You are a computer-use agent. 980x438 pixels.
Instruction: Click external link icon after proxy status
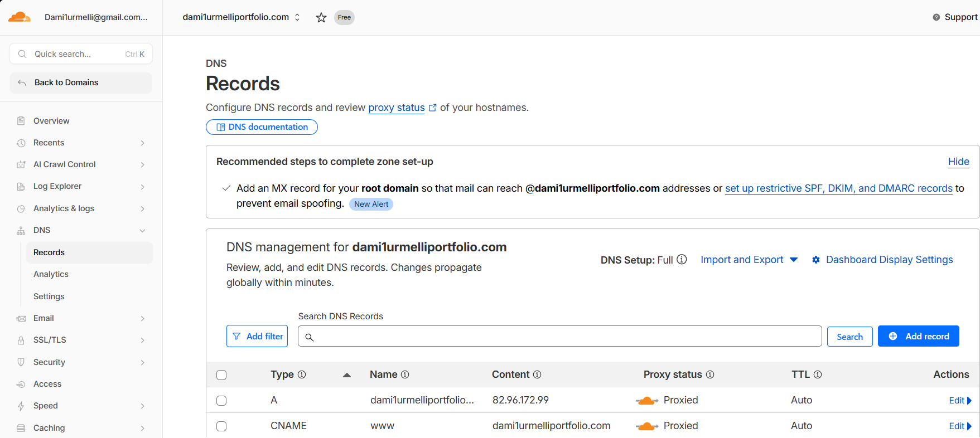point(432,108)
